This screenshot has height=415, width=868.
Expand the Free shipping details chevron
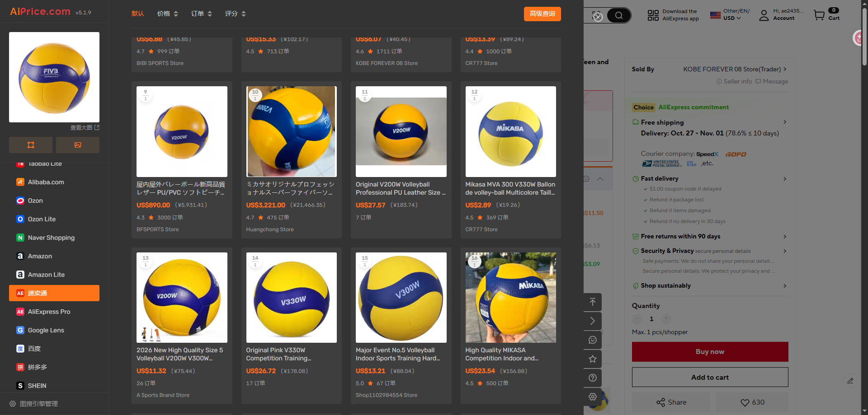pos(785,122)
